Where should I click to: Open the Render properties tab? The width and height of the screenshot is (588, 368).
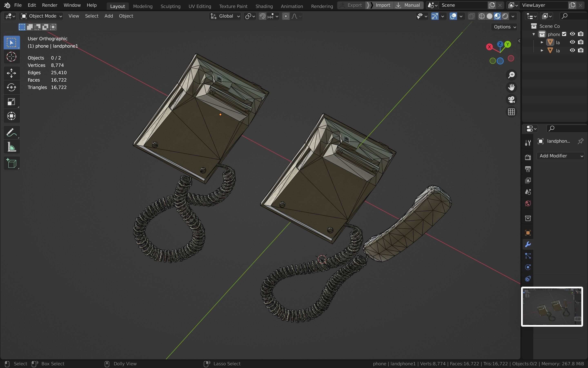click(528, 157)
